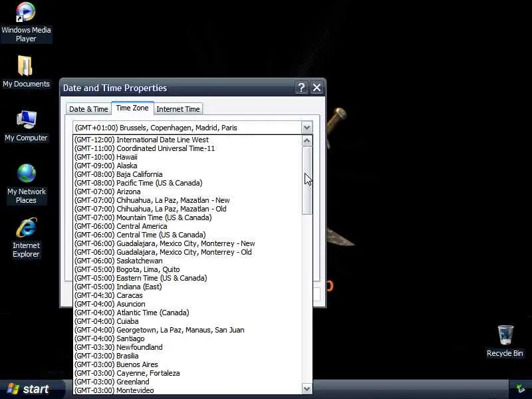Close the Date and Time Properties dialog
532x399 pixels.
[317, 88]
